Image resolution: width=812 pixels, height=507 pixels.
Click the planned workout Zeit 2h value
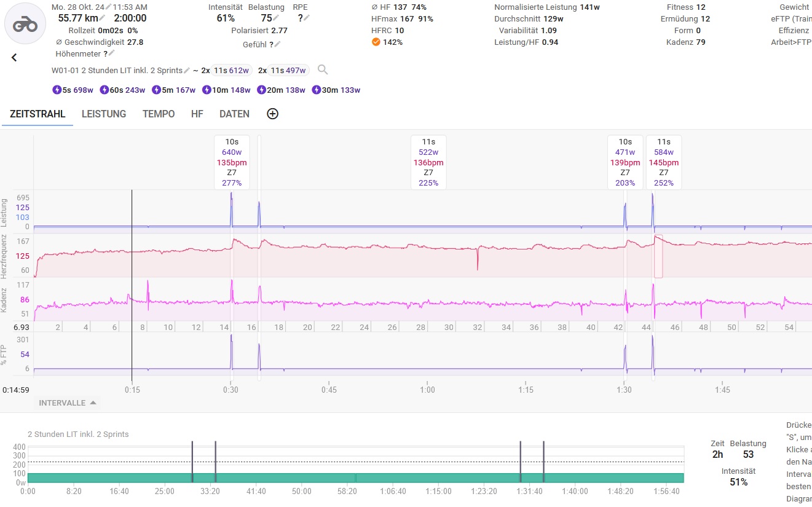pos(717,455)
